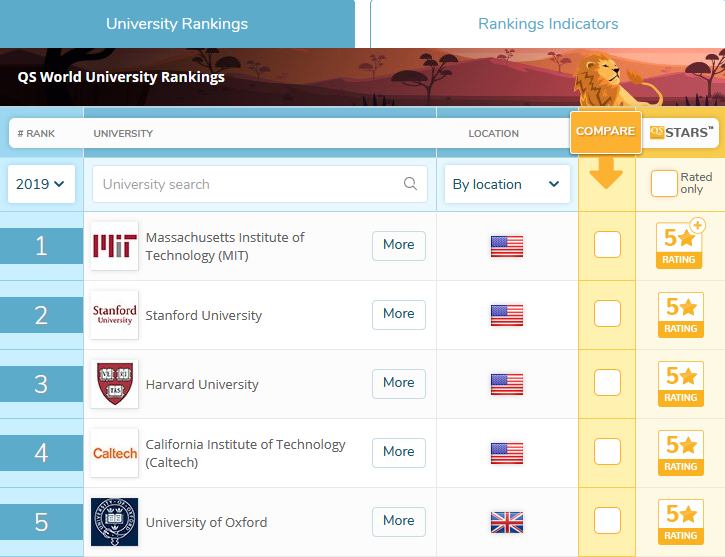Tick the compare checkbox for MIT
The height and width of the screenshot is (557, 725).
[x=607, y=245]
